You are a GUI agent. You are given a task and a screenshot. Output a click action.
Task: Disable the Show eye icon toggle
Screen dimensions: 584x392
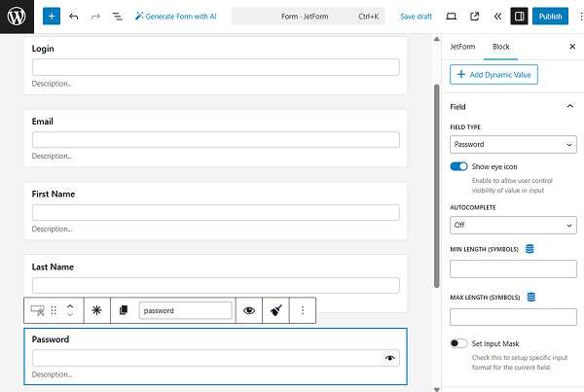[458, 167]
